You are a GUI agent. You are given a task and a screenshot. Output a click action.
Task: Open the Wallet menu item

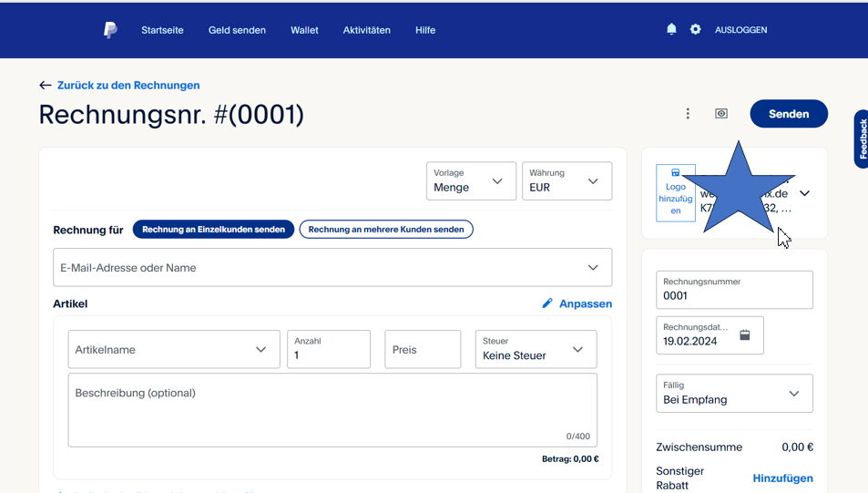tap(304, 30)
